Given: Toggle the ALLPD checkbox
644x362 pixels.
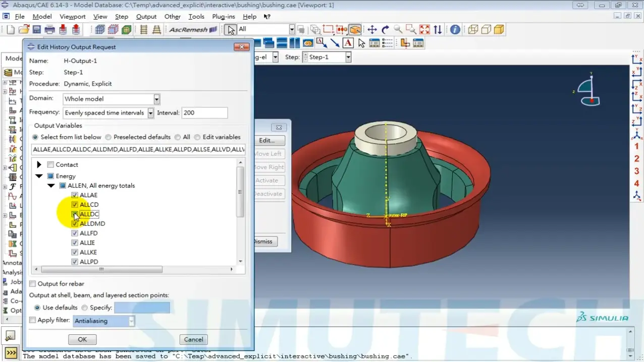Looking at the screenshot, I should point(75,262).
